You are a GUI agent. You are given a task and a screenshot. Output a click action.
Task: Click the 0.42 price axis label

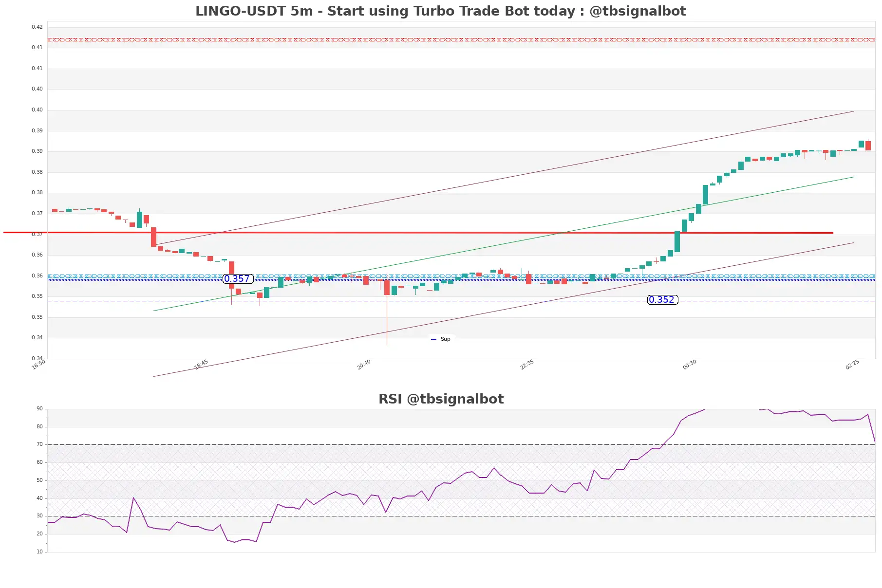coord(37,27)
